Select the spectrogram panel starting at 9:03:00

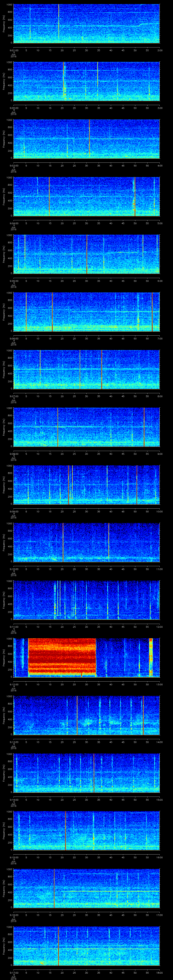point(86,139)
